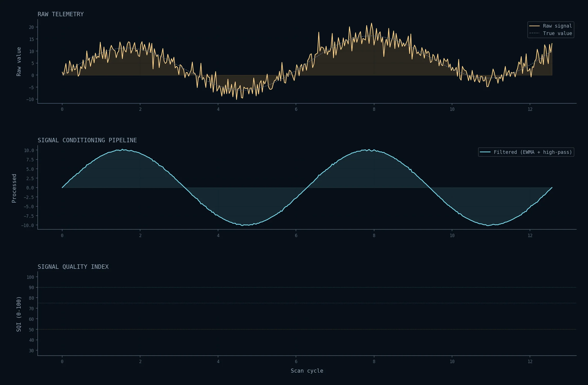Click y-axis tick 5 in Raw Telemetry
Image resolution: width=588 pixels, height=385 pixels.
(x=33, y=63)
